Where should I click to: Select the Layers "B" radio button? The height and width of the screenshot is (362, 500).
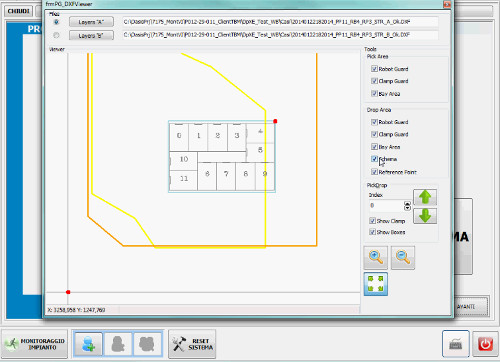click(x=56, y=35)
